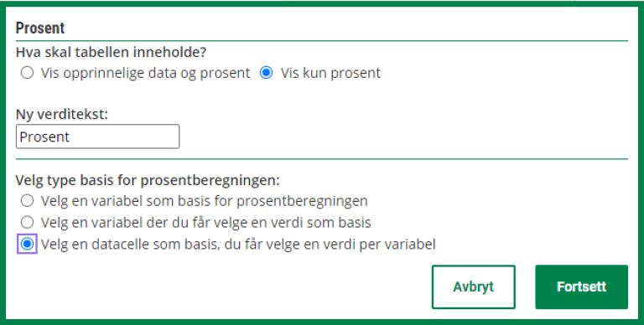
Task: Click the "Velg type basis for prosentberegningen:" label
Action: pyautogui.click(x=148, y=180)
